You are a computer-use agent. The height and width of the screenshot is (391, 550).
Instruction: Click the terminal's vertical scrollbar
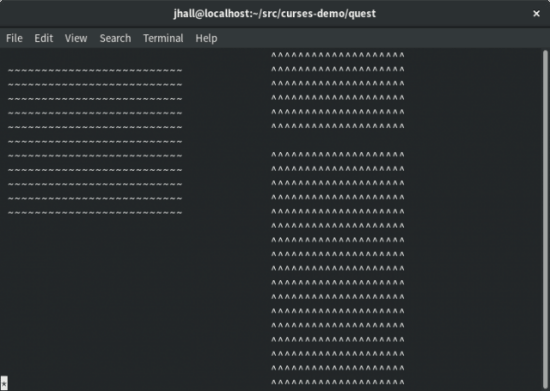pos(545,220)
